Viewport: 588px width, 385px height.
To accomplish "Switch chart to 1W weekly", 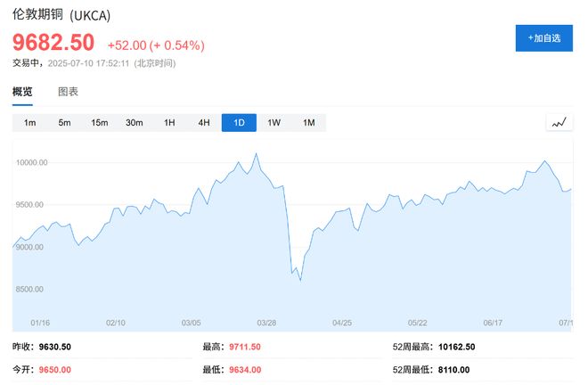I will coord(274,122).
